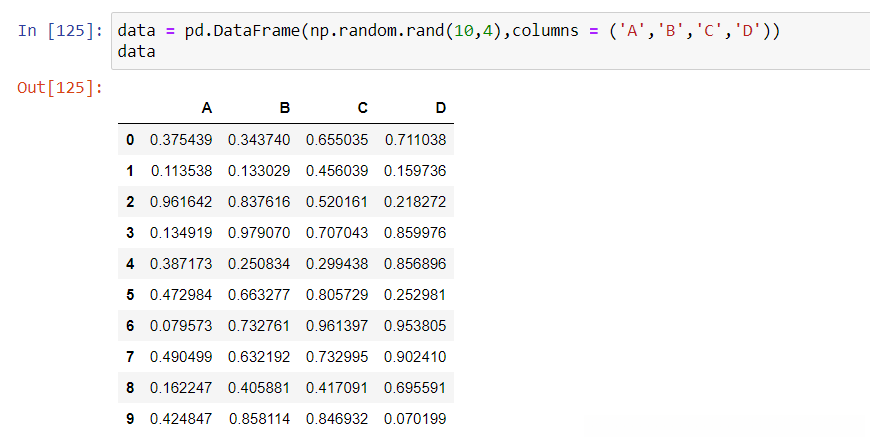Select cell value 0.375439
This screenshot has width=870, height=446.
tap(181, 140)
